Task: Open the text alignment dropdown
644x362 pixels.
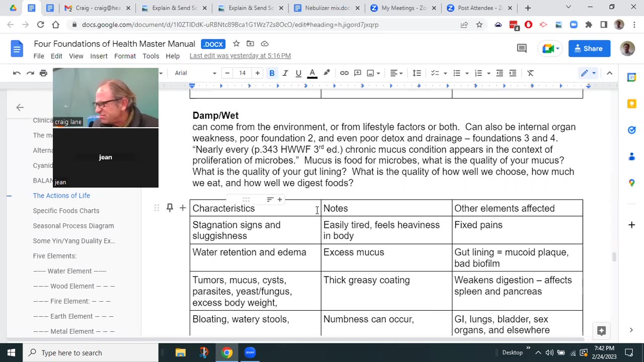Action: pos(396,73)
